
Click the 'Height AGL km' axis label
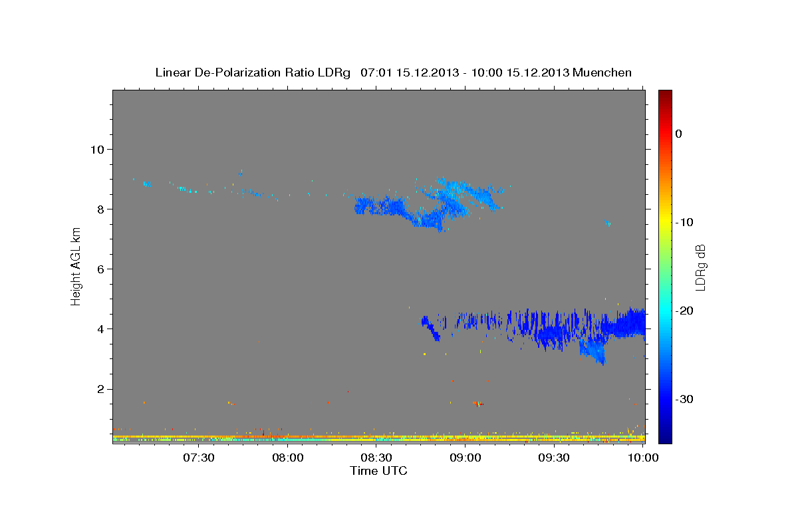tap(76, 266)
